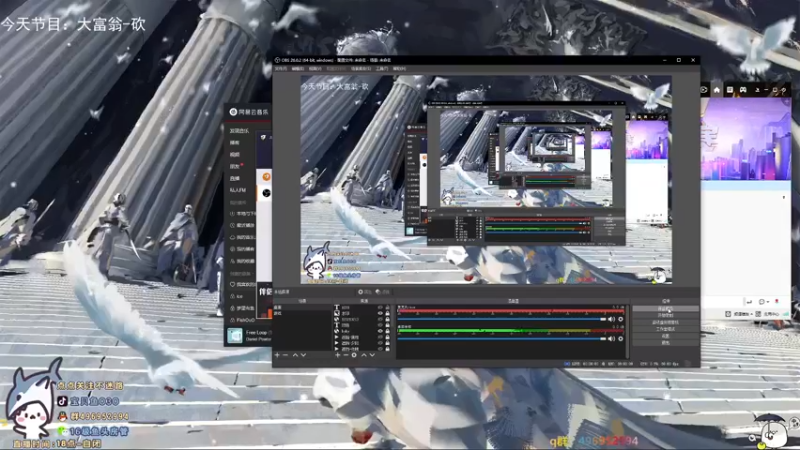Open 私人FM in NetEase Music sidebar
Viewport: 800px width, 450px height.
point(238,190)
